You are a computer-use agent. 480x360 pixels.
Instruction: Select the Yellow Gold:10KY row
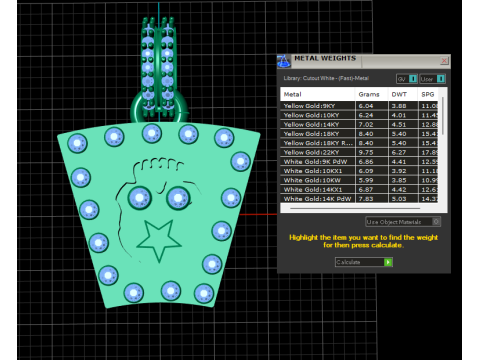coord(359,115)
